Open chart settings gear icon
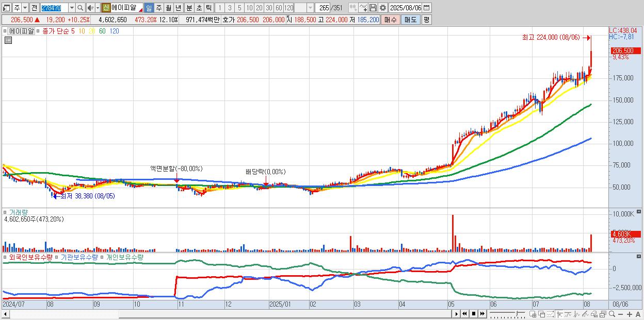The height and width of the screenshot is (320, 644). click(x=383, y=8)
